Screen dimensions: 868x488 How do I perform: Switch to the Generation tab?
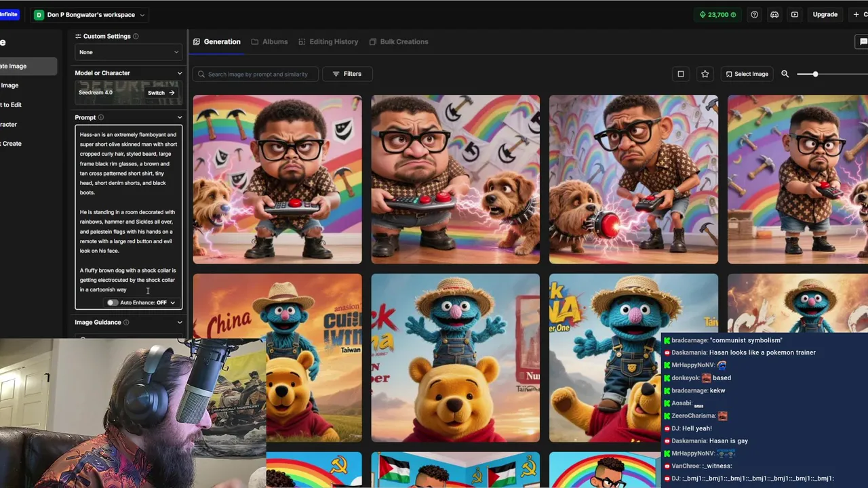pyautogui.click(x=216, y=41)
